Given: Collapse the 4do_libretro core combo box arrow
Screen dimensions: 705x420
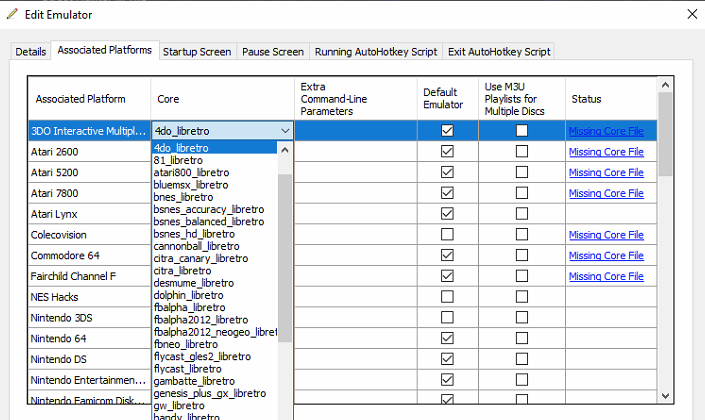Looking at the screenshot, I should click(x=285, y=131).
